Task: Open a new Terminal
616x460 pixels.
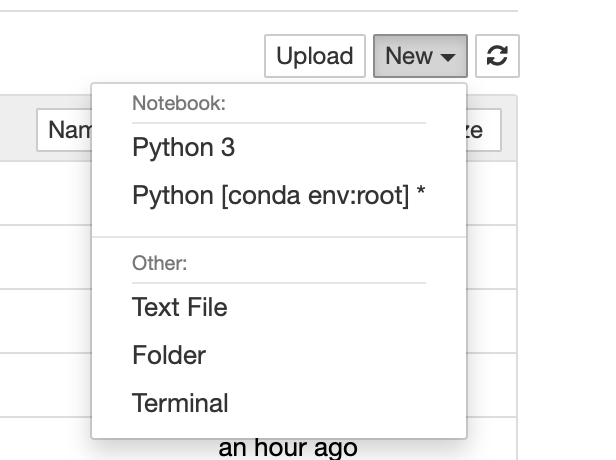Action: click(x=180, y=403)
